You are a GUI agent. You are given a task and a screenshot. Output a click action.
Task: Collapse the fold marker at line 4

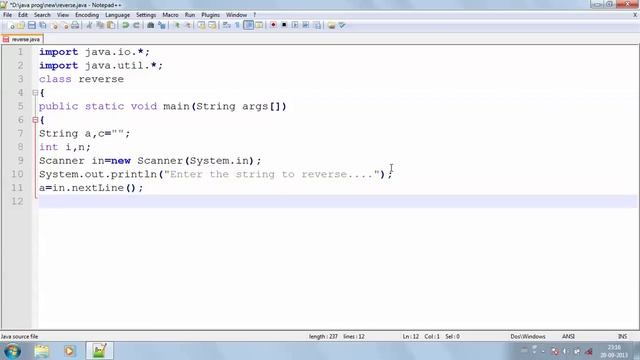[x=35, y=93]
